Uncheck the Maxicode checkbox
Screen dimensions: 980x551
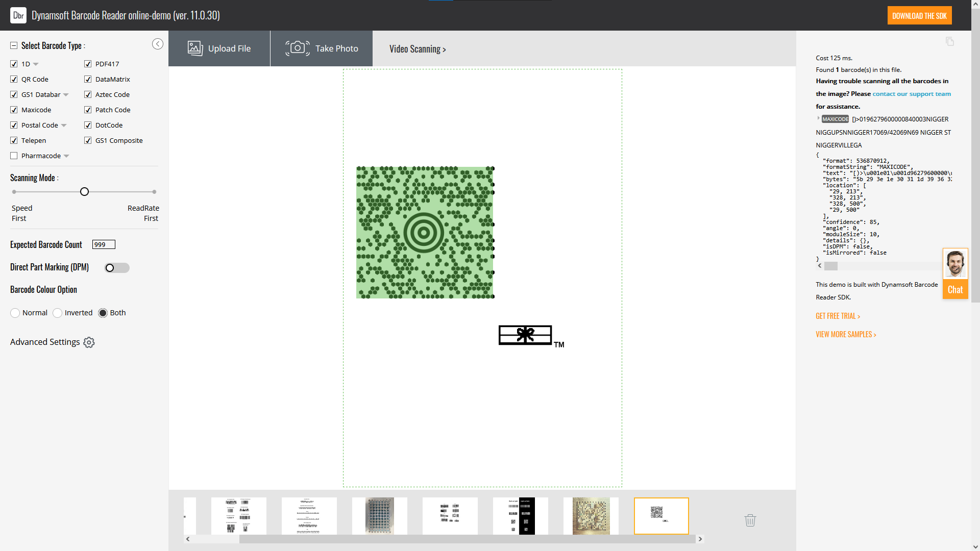click(14, 110)
